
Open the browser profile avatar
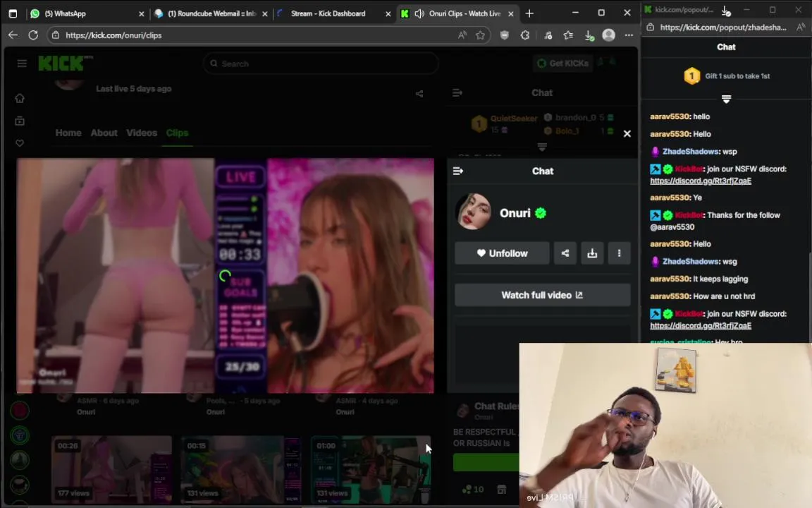click(x=608, y=35)
